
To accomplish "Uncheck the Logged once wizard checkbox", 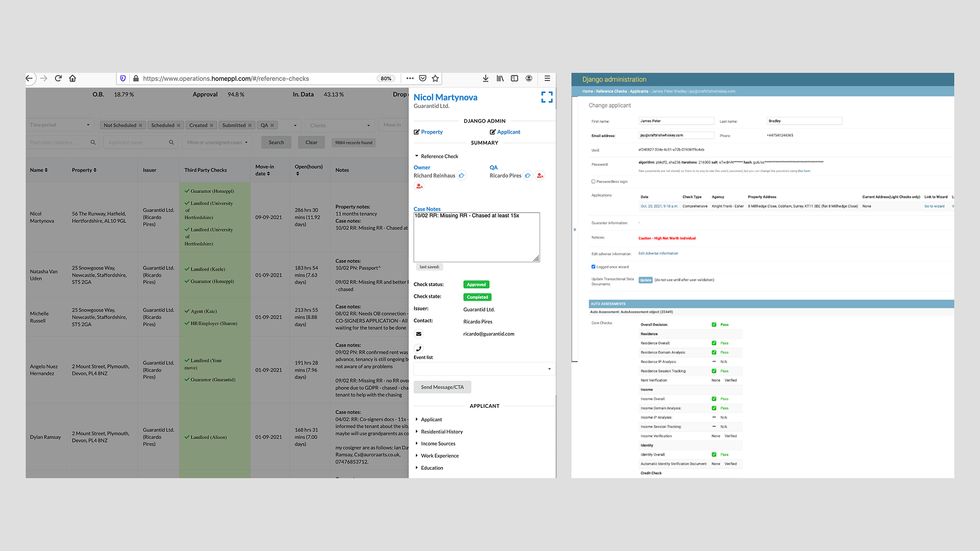I will 593,266.
